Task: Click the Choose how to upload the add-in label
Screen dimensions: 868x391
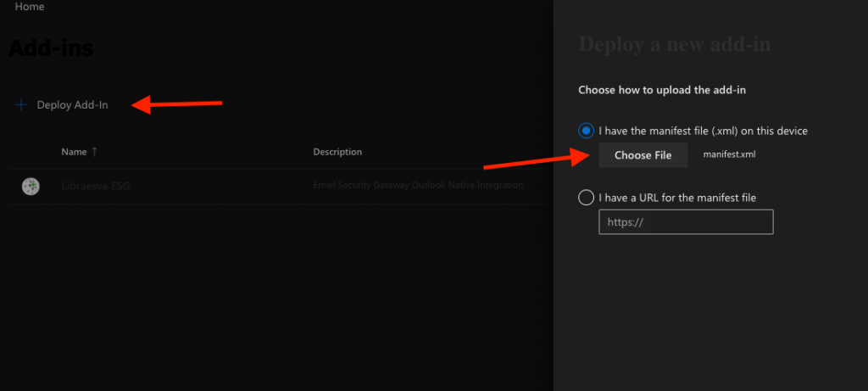Action: (x=662, y=90)
